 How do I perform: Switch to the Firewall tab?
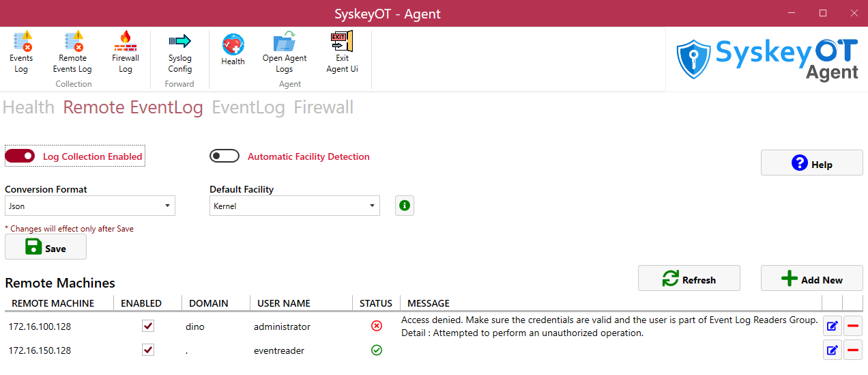pos(323,108)
